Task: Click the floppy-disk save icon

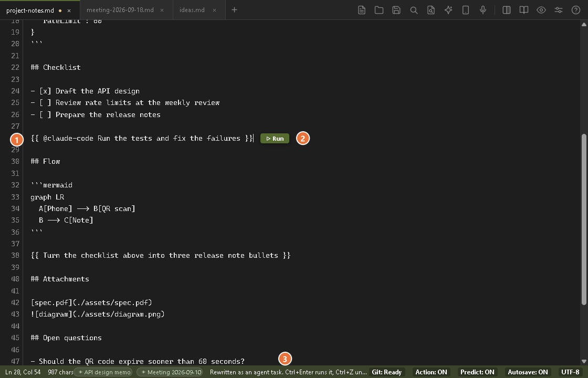Action: coord(396,10)
